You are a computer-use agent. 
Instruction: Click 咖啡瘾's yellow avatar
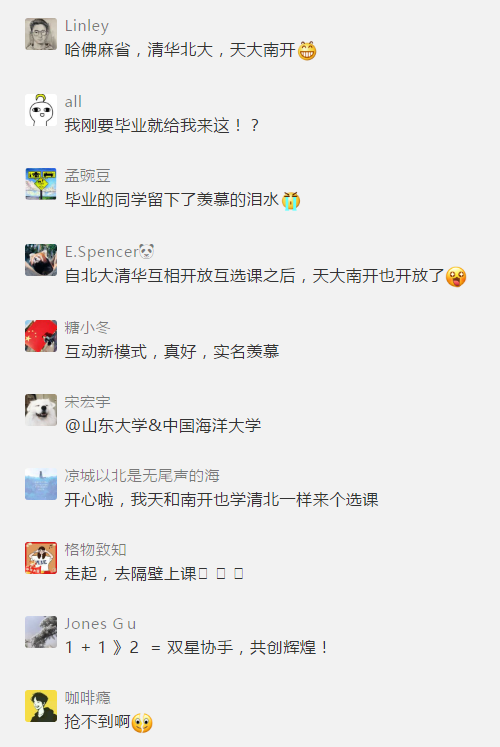pyautogui.click(x=41, y=706)
